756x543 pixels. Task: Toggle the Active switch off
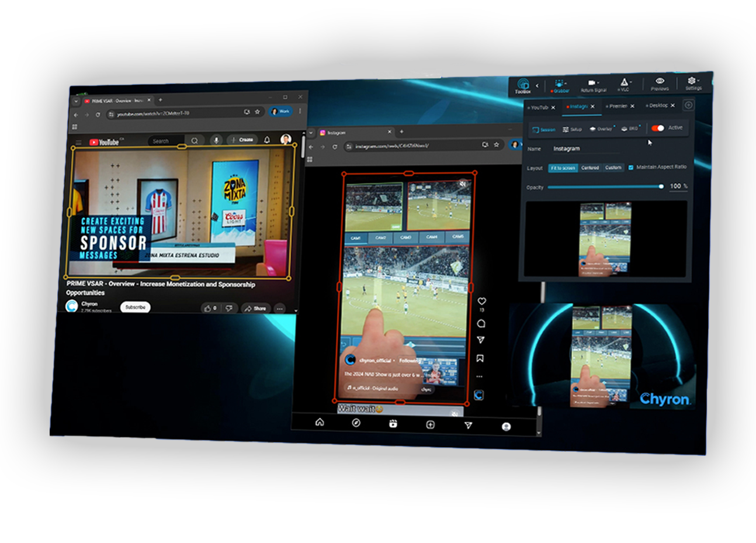[x=658, y=128]
